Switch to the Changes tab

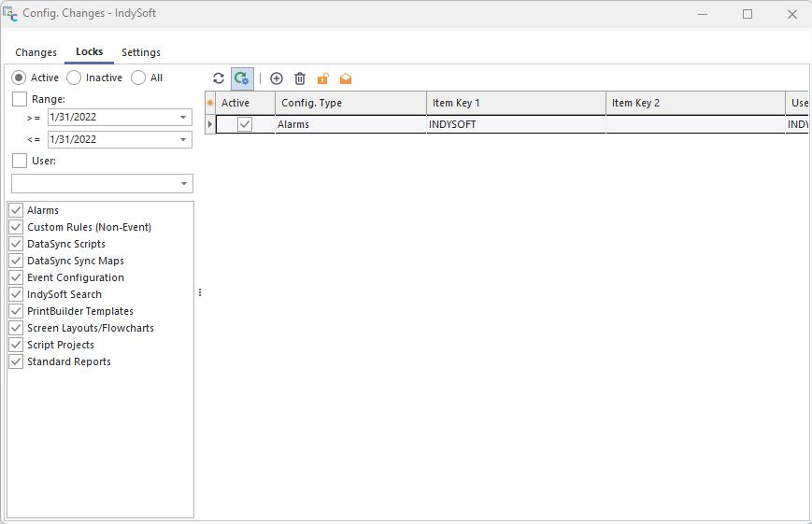36,52
